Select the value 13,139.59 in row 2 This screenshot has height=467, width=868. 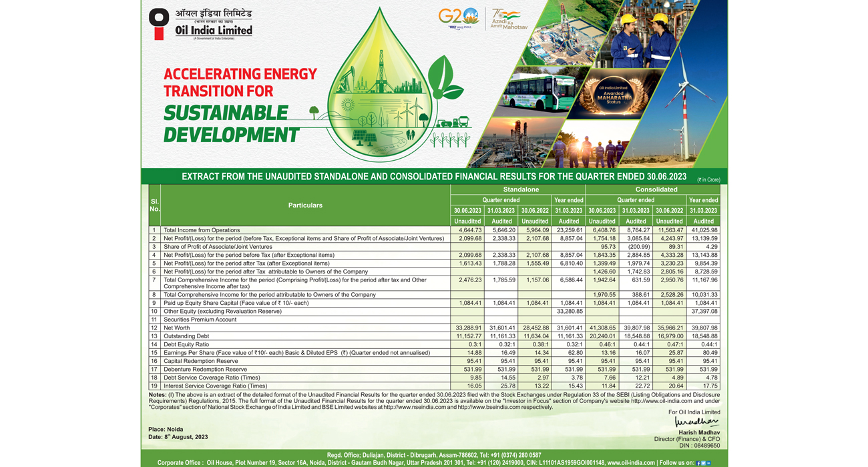pyautogui.click(x=704, y=239)
